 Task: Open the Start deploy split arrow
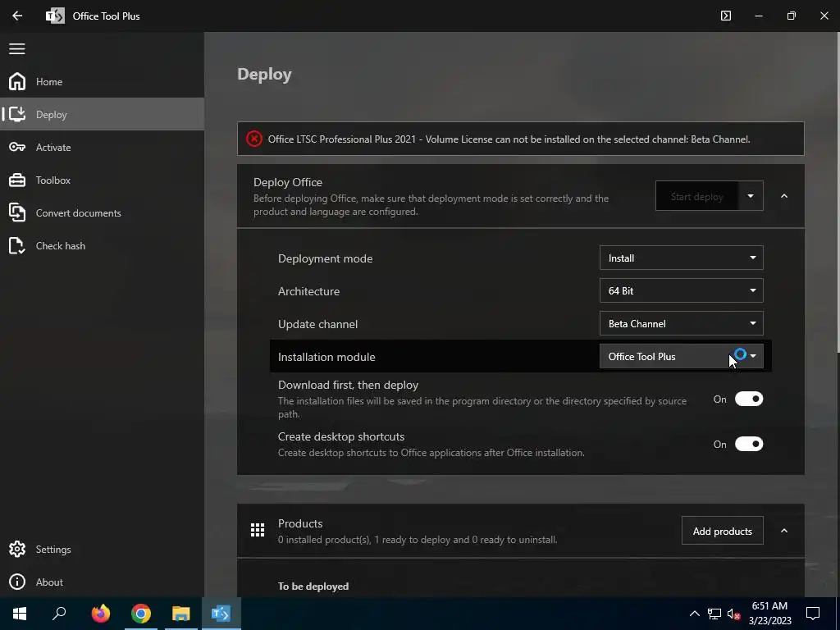point(751,196)
